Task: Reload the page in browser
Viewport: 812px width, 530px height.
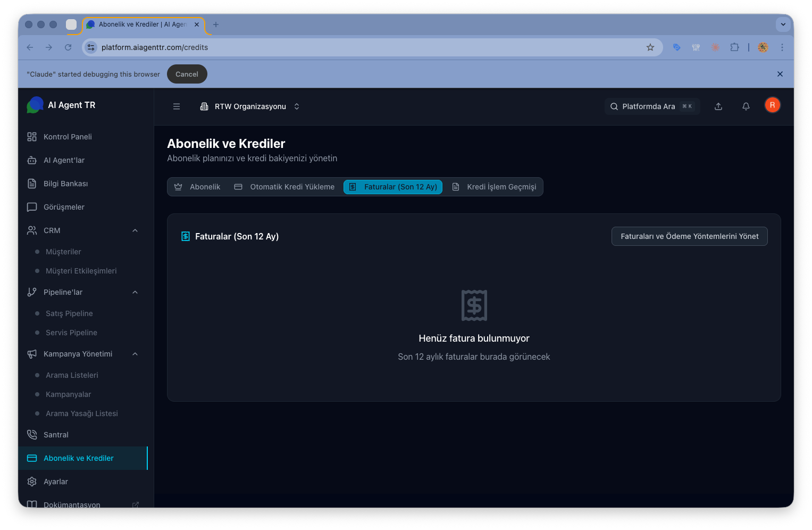Action: (x=68, y=47)
